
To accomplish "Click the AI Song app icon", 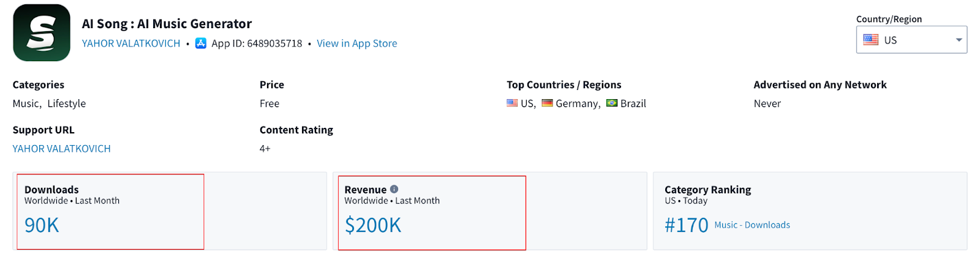I will (x=42, y=32).
